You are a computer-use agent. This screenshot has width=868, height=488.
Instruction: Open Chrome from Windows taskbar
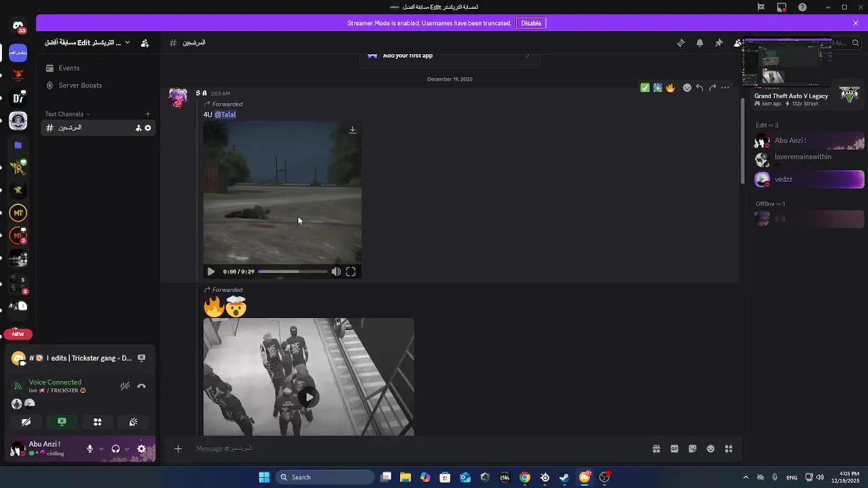[x=525, y=477]
